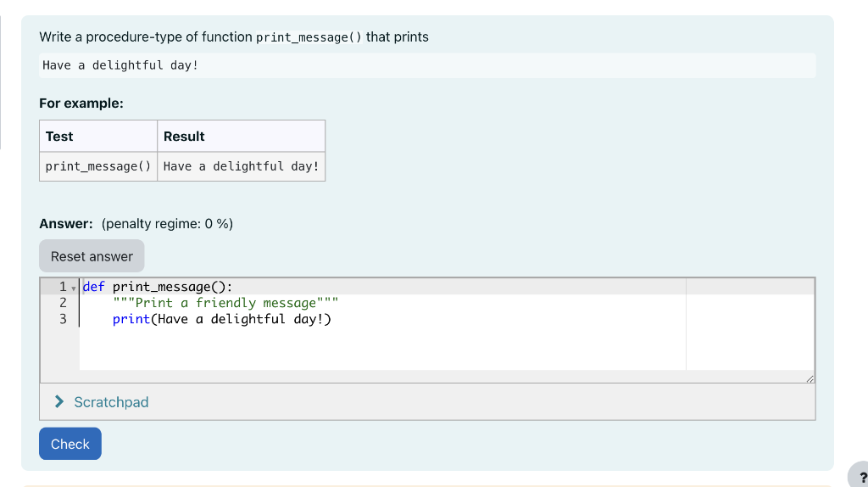This screenshot has width=868, height=487.
Task: Click the print_message() table cell
Action: click(x=98, y=166)
